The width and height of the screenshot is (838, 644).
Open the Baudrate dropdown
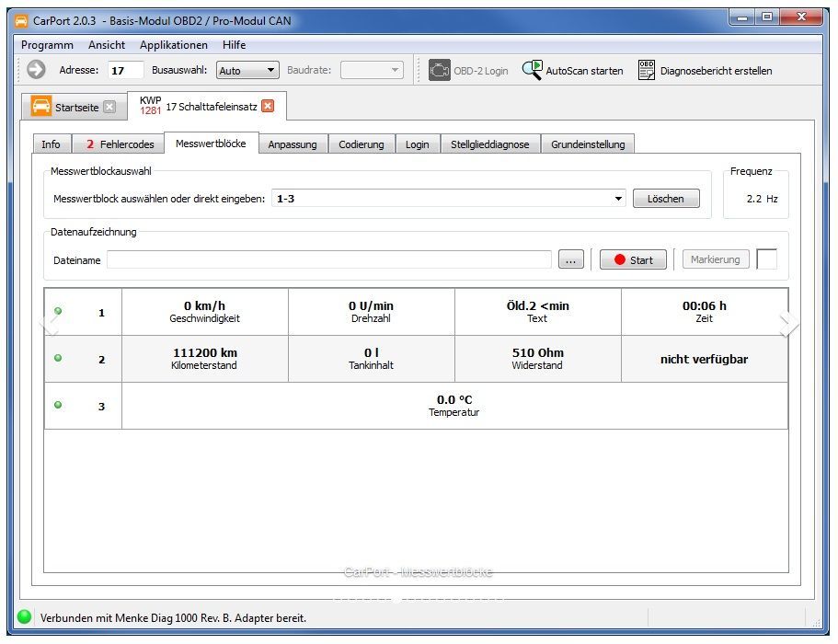coord(372,70)
